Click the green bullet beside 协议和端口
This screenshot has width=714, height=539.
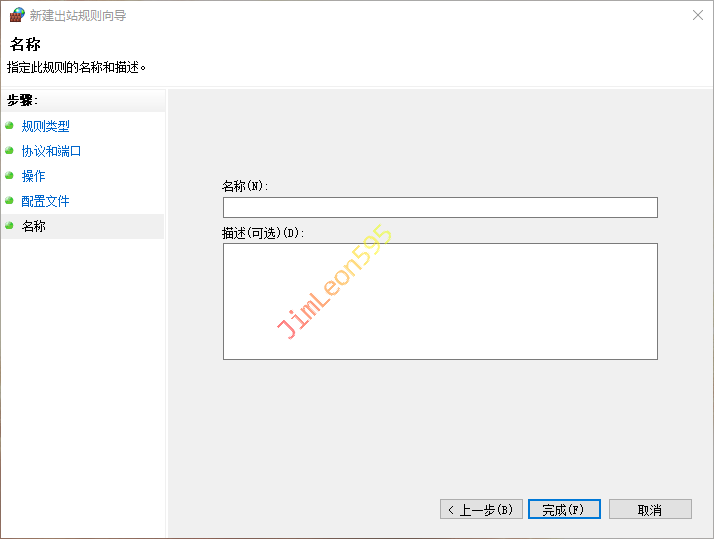coord(9,151)
